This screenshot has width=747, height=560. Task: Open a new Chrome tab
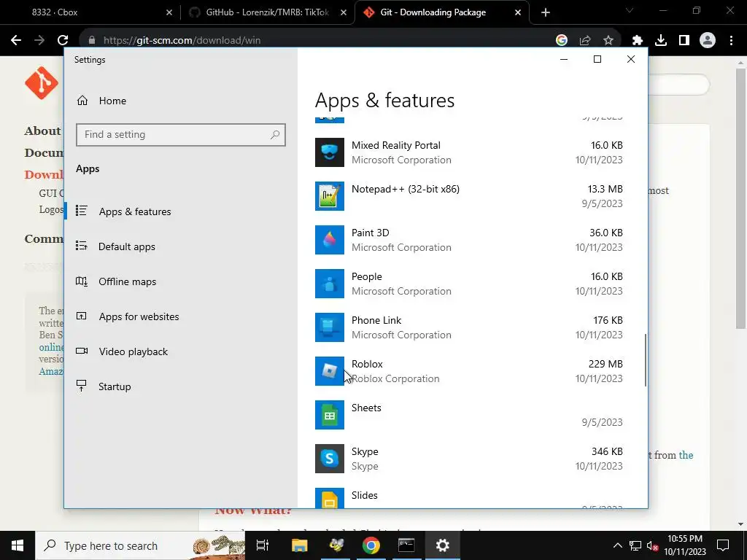546,12
